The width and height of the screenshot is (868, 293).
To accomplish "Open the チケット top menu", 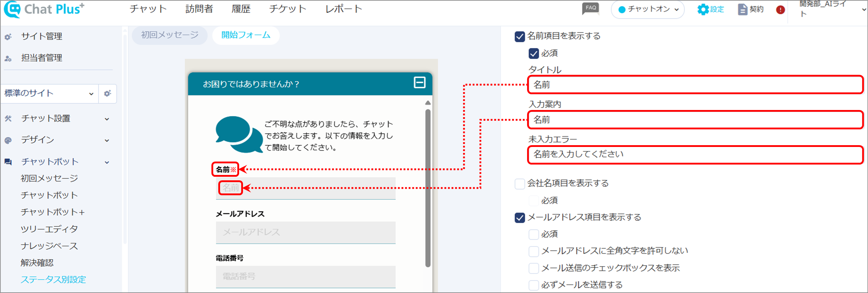I will tap(288, 9).
